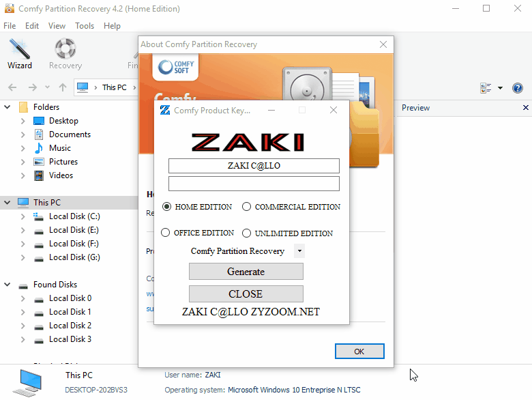Image resolution: width=532 pixels, height=400 pixels.
Task: Go forward with the right arrow
Action: pyautogui.click(x=33, y=87)
